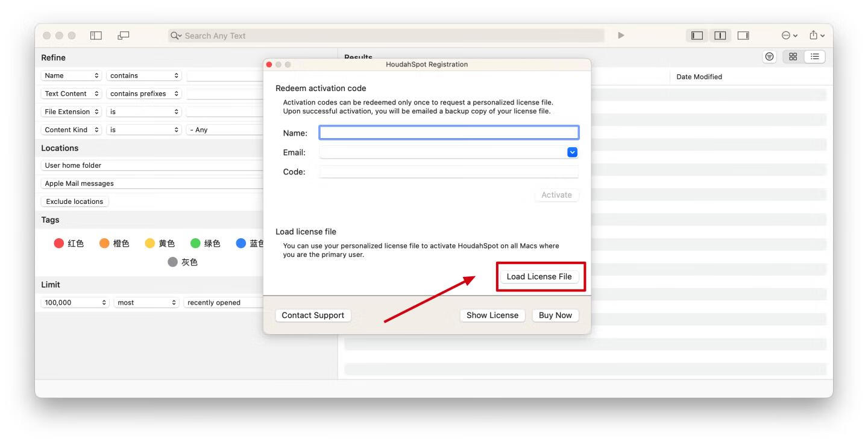Click the Code field in registration dialog
Screen dimensions: 868x444
449,172
